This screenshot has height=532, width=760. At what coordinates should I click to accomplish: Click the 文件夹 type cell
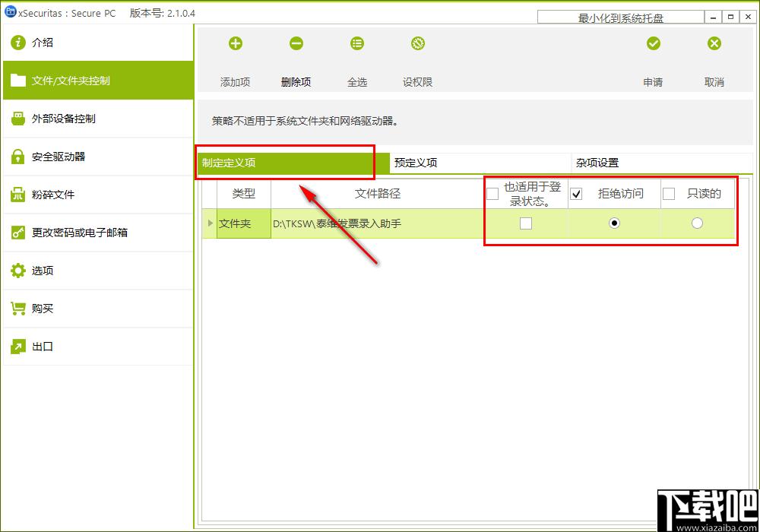point(244,223)
